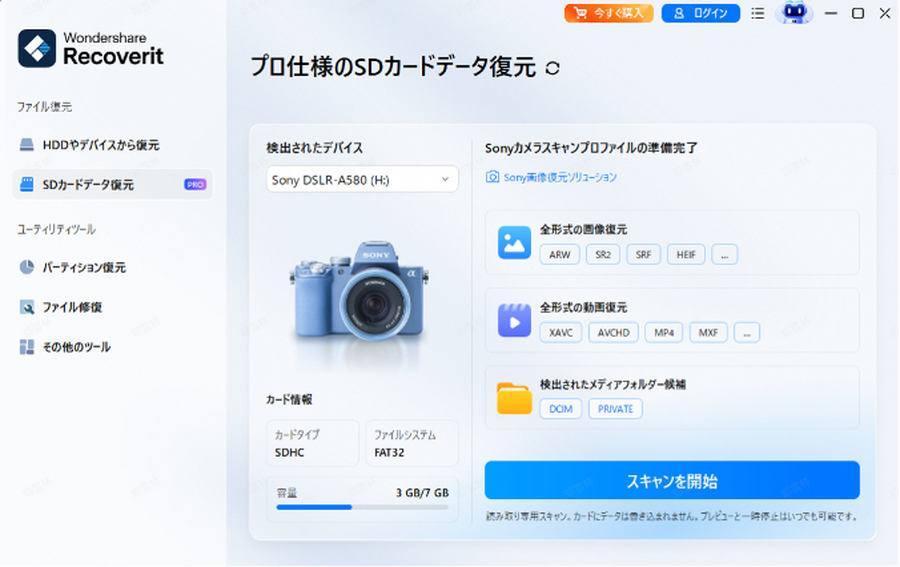Click the read-only scan notice below the scan button
This screenshot has height=567, width=900.
672,516
